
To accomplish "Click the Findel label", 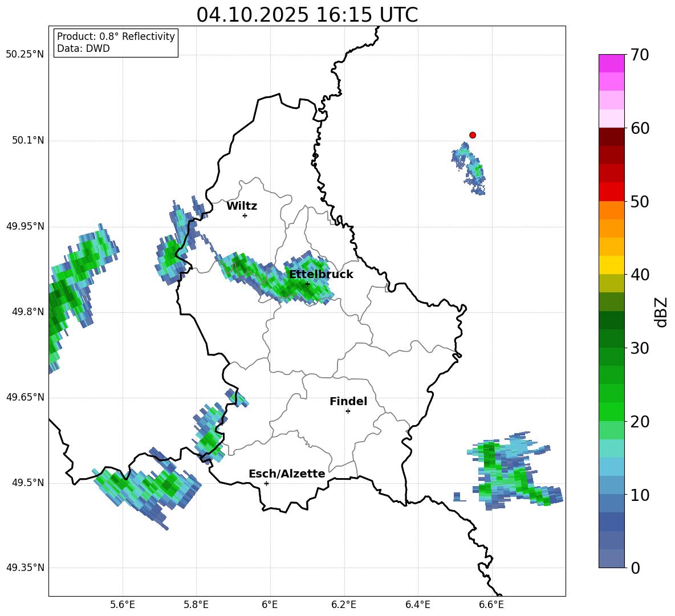I will (348, 401).
